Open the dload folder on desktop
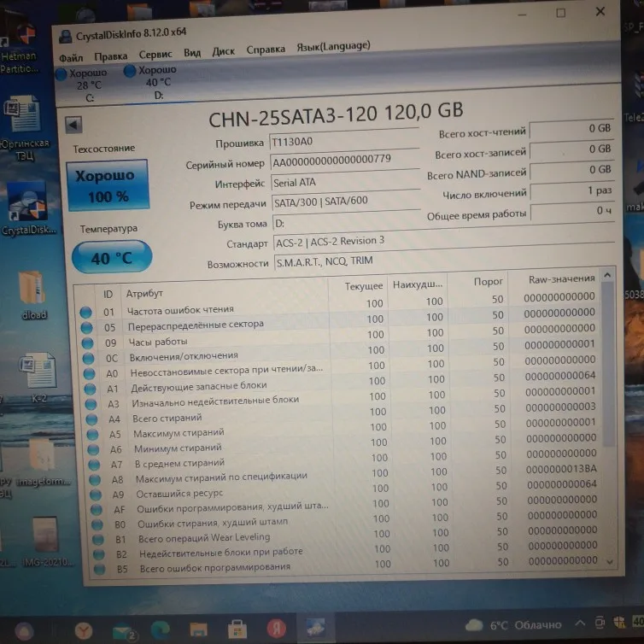Image resolution: width=644 pixels, height=644 pixels. pyautogui.click(x=33, y=296)
